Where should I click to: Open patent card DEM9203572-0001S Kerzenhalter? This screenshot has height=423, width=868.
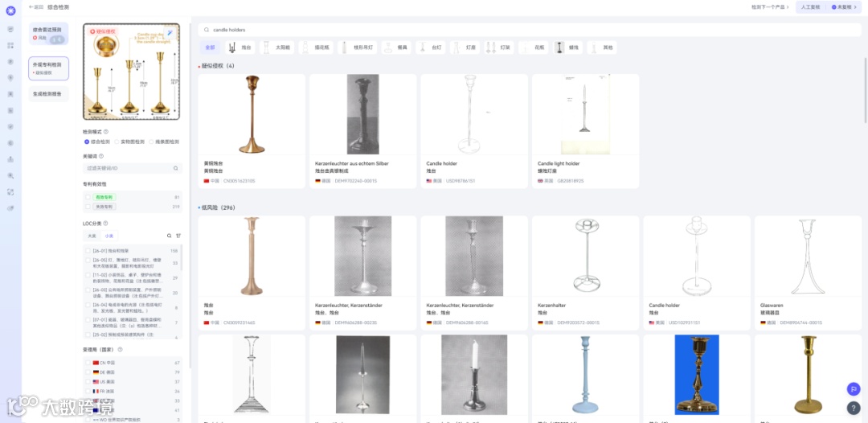[x=586, y=273]
